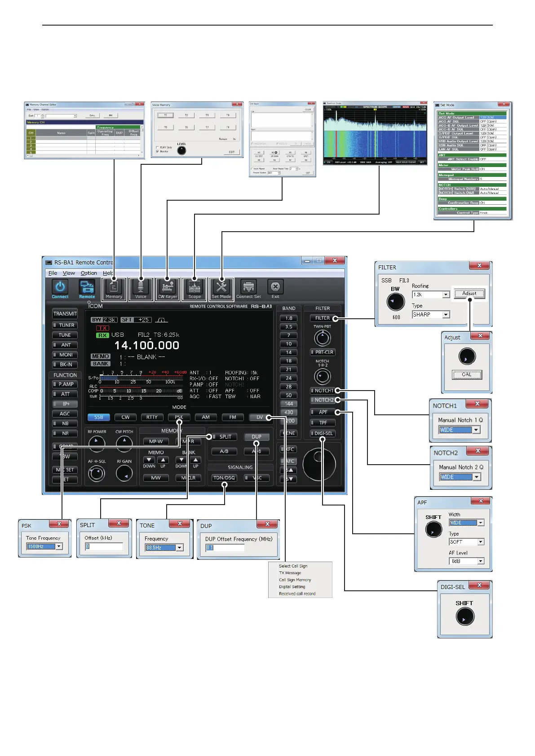This screenshot has height=756, width=535.
Task: Toggle the PBT-CLR button
Action: pos(323,352)
